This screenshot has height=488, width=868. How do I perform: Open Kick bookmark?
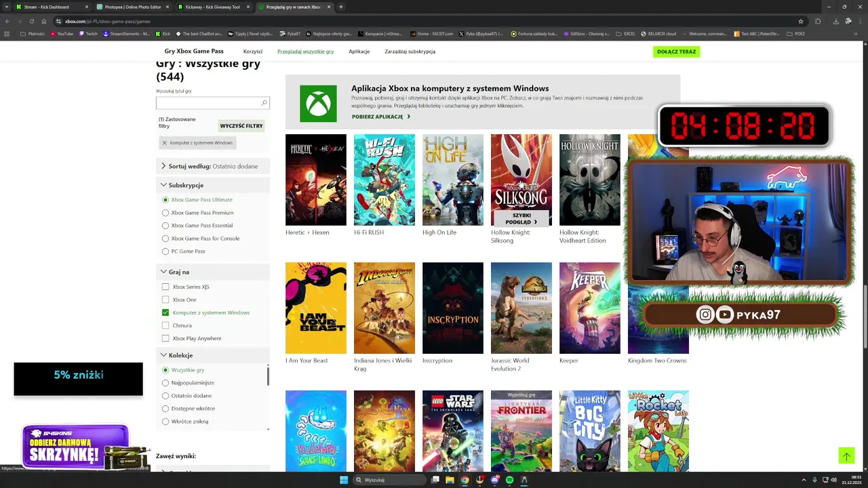click(x=163, y=33)
